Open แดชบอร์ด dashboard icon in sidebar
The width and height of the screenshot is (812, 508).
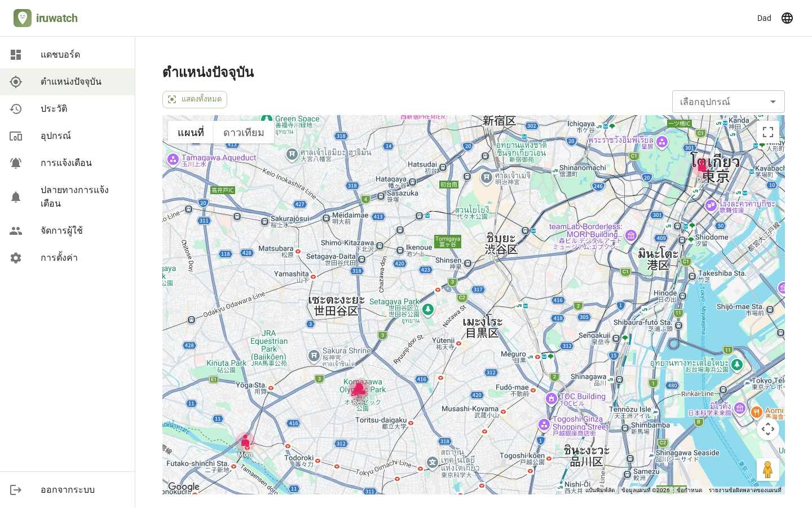pyautogui.click(x=16, y=55)
